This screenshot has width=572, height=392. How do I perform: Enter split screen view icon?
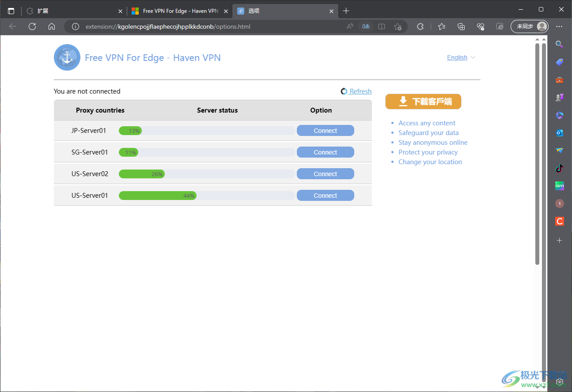[x=382, y=26]
